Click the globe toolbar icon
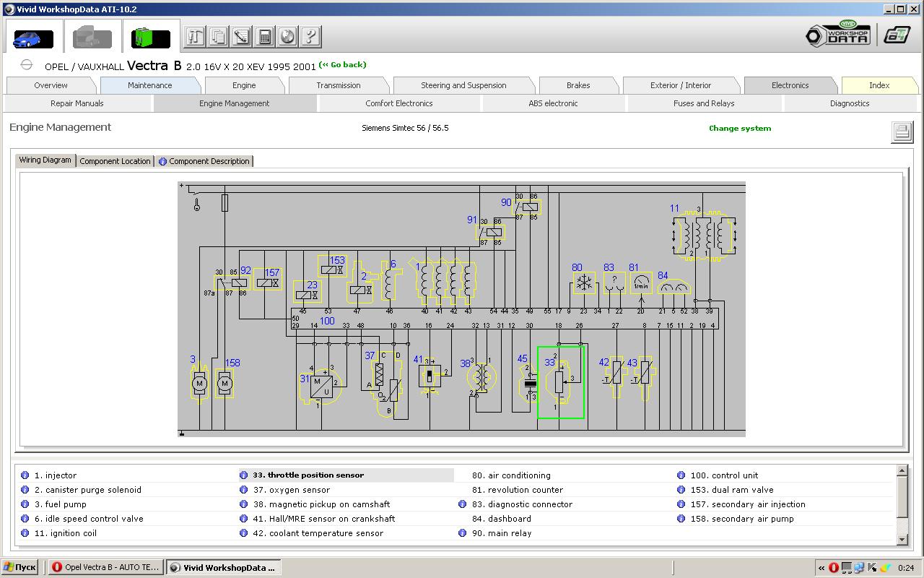The height and width of the screenshot is (578, 924). 287,37
